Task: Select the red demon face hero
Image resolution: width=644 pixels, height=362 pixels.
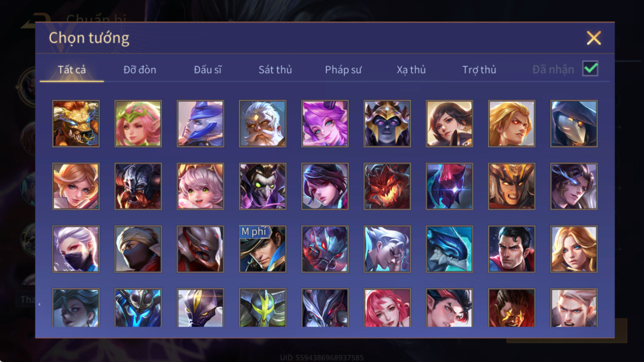Action: coord(387,186)
